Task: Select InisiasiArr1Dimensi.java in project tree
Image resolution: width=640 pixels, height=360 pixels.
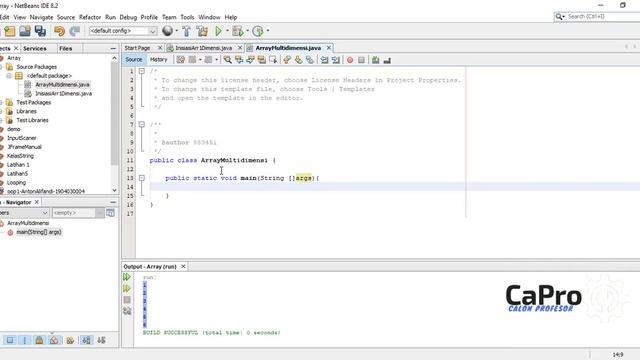Action: (63, 93)
